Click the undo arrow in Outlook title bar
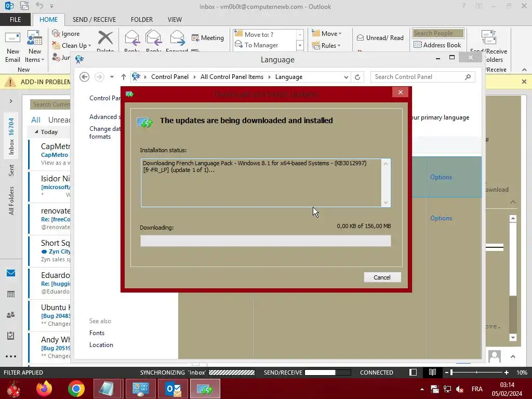This screenshot has width=532, height=399. pos(39,6)
